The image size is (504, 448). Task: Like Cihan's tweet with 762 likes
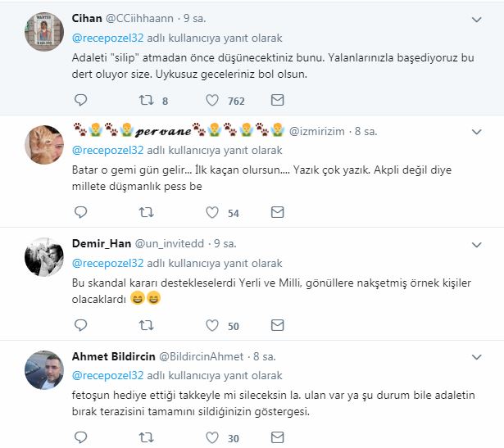point(211,101)
